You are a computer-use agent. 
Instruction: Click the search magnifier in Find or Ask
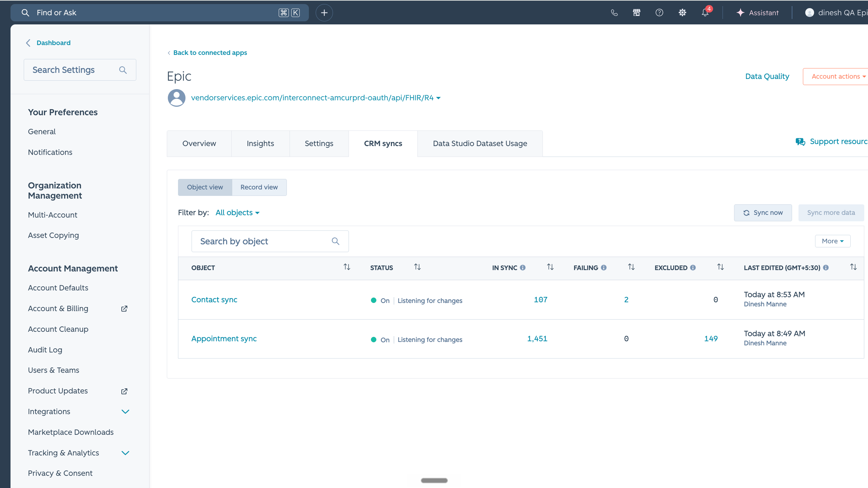[25, 13]
